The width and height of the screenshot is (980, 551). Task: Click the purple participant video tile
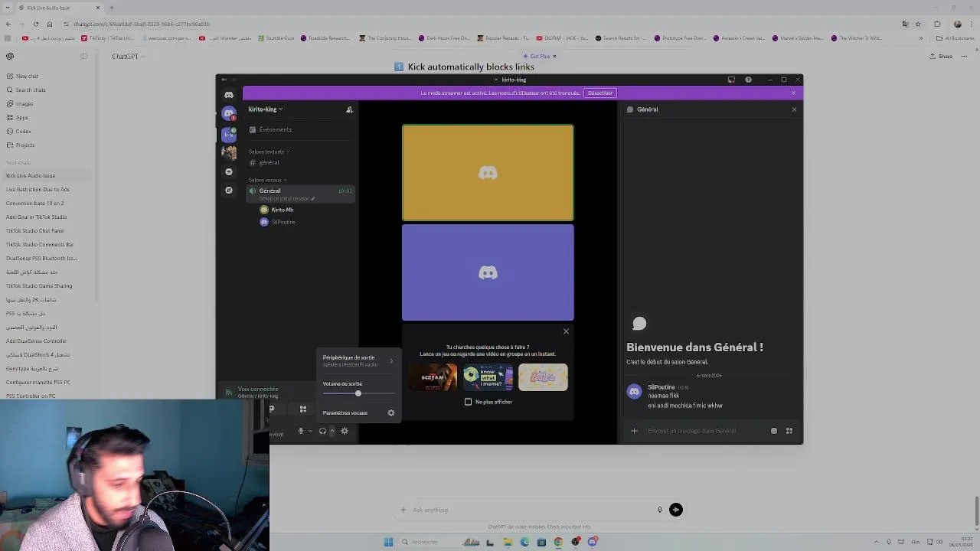(488, 272)
